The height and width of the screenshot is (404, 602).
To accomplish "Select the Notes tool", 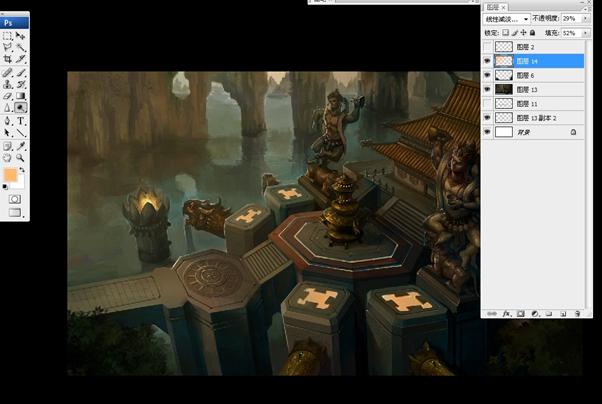I will [x=7, y=146].
